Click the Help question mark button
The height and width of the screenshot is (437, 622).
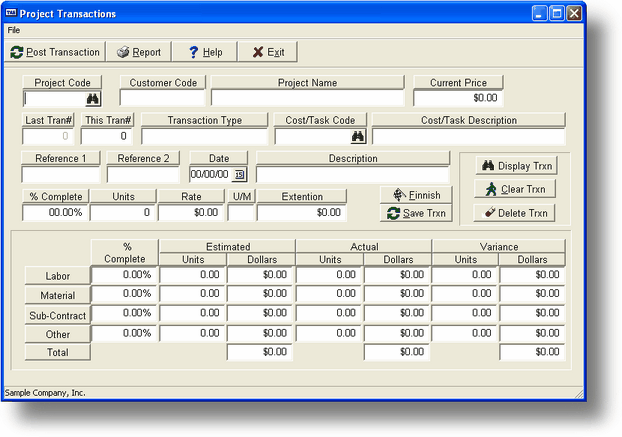[205, 52]
